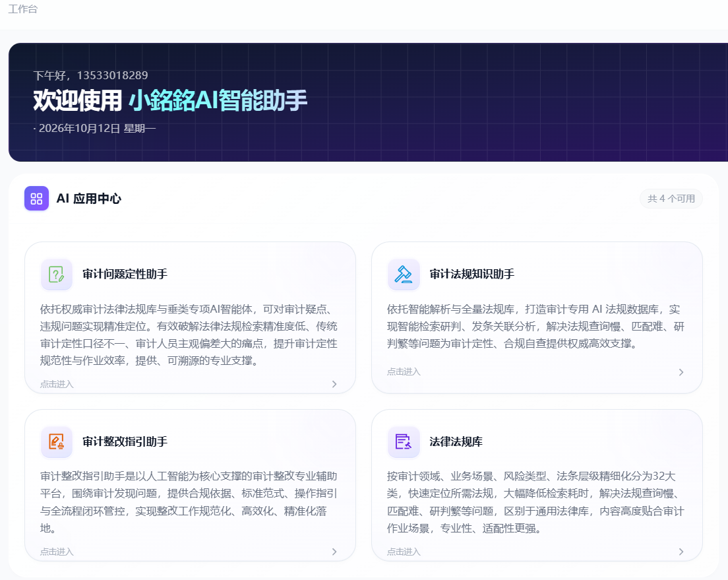
Task: Click 点击进入 under 审计法规知识助手
Action: (x=404, y=371)
